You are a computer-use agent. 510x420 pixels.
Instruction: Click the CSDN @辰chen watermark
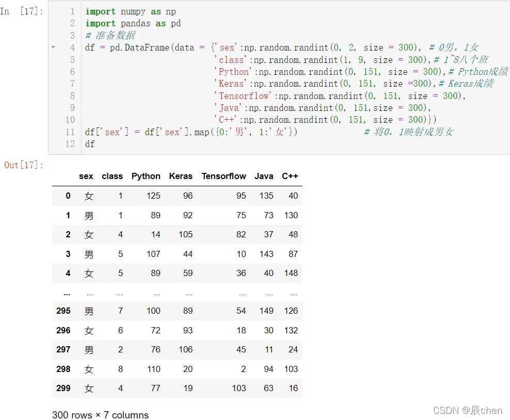[468, 410]
